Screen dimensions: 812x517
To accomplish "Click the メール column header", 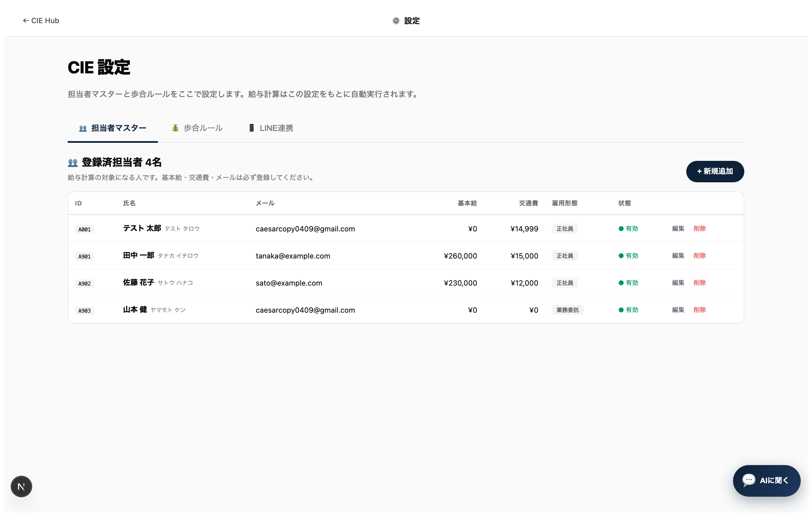I will (265, 203).
